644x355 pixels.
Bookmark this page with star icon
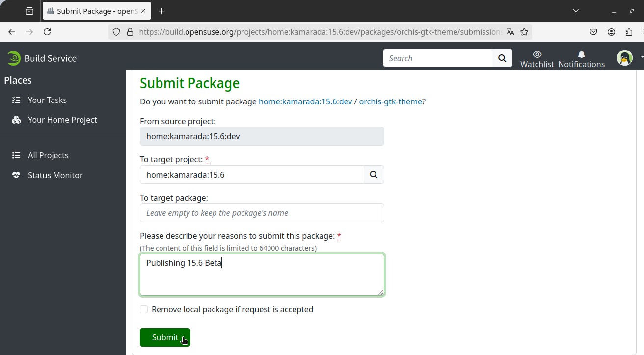(x=524, y=32)
